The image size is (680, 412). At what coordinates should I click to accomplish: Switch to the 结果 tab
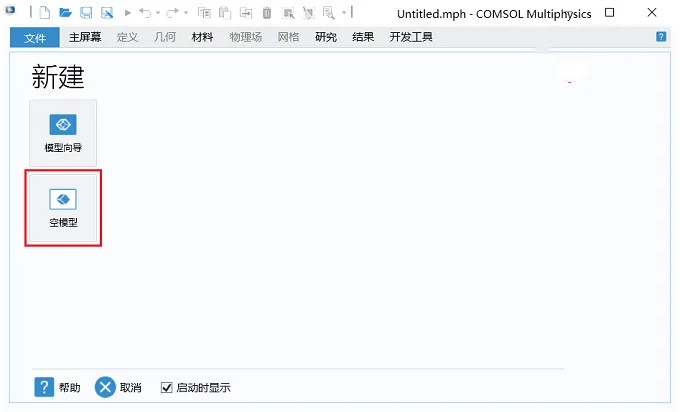coord(363,37)
